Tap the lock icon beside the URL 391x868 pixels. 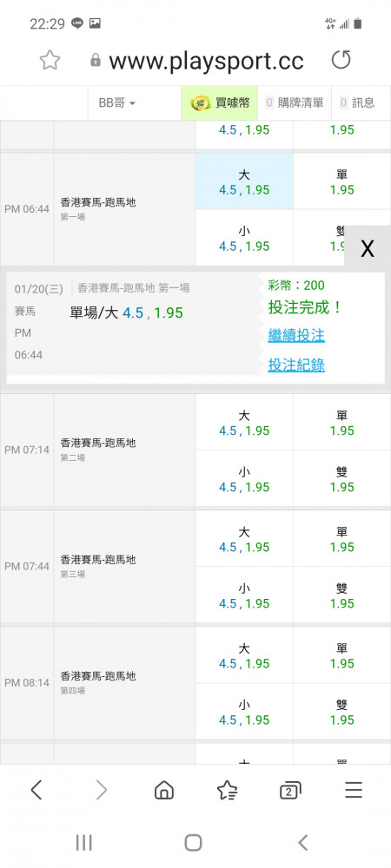click(x=96, y=61)
